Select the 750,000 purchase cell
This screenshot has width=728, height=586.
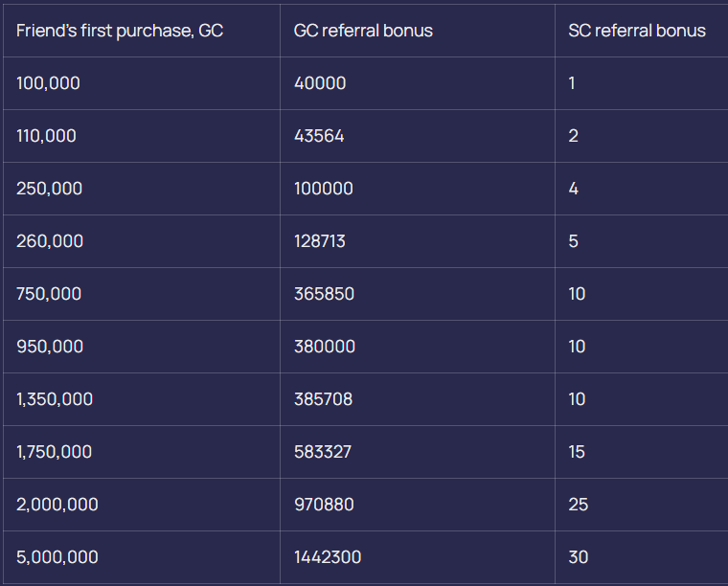tap(49, 294)
